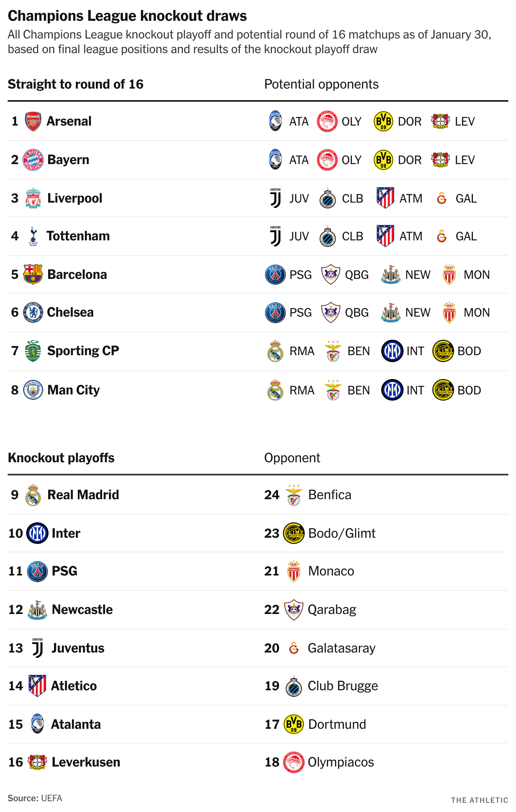Click the "Source: UEFA" credit text

(x=35, y=798)
